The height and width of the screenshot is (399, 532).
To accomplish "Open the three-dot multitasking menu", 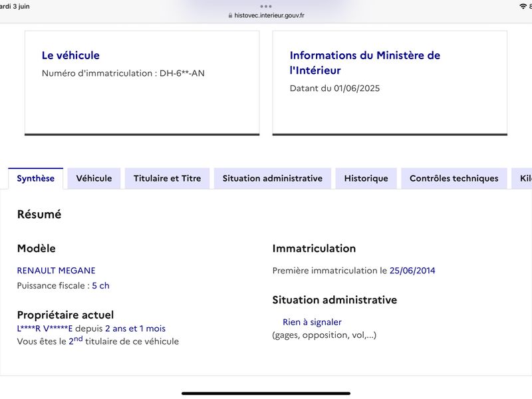I will (x=266, y=7).
